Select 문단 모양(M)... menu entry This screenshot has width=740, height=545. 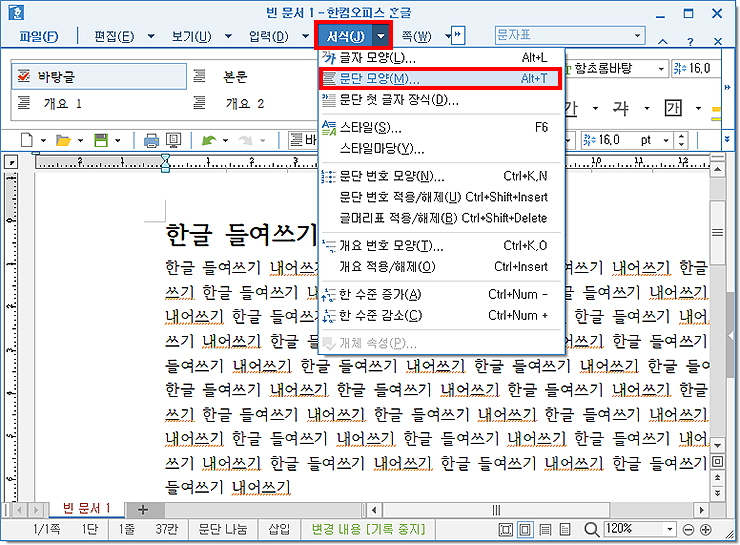pyautogui.click(x=441, y=78)
